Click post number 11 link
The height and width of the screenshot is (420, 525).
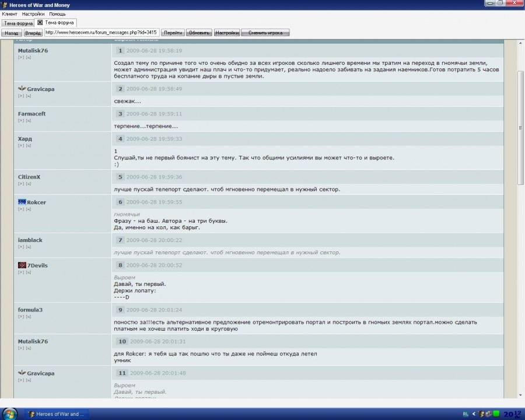pos(123,373)
